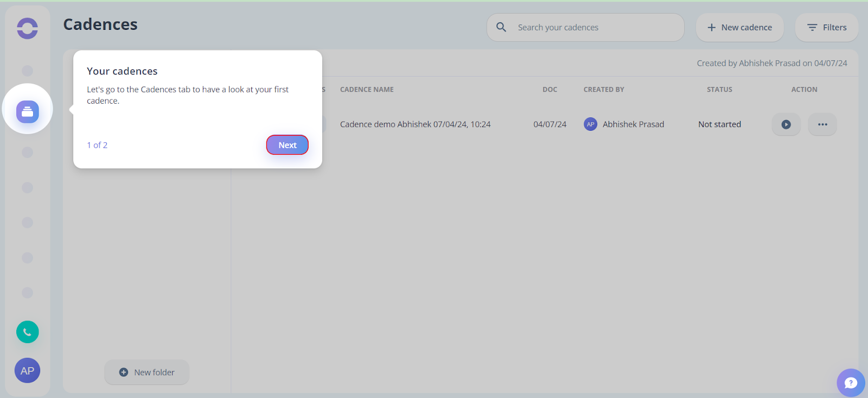
Task: Open the three-dots action menu for Cadence demo
Action: click(x=822, y=124)
